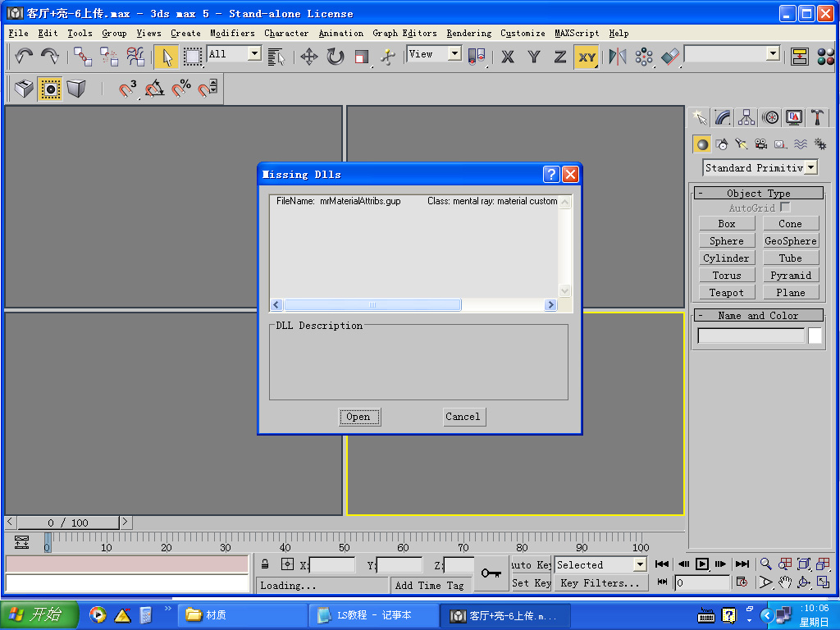
Task: Open the reference coordinate View dropdown
Action: pos(454,53)
